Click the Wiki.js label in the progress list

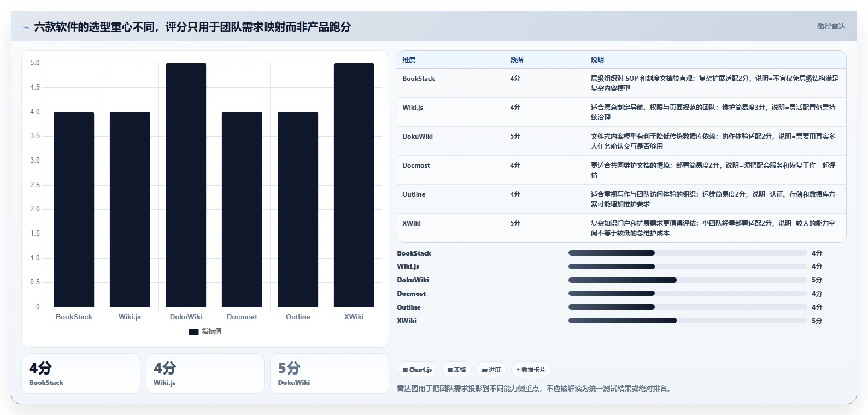point(408,266)
